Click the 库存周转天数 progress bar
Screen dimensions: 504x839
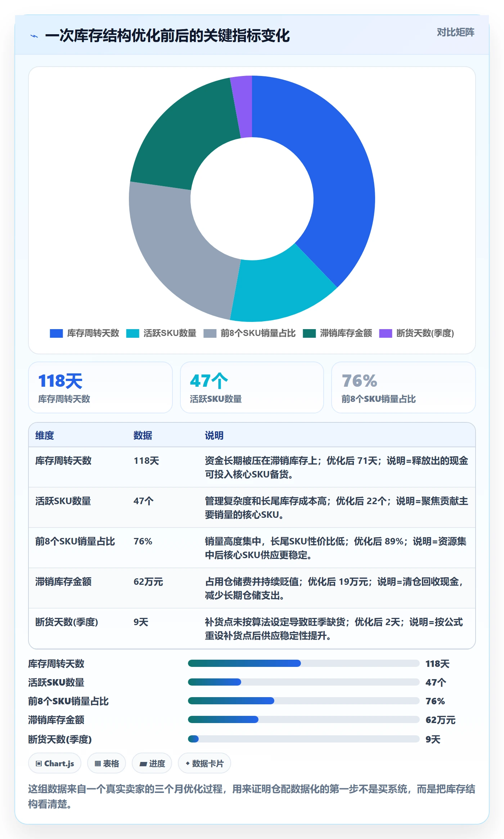tap(303, 663)
